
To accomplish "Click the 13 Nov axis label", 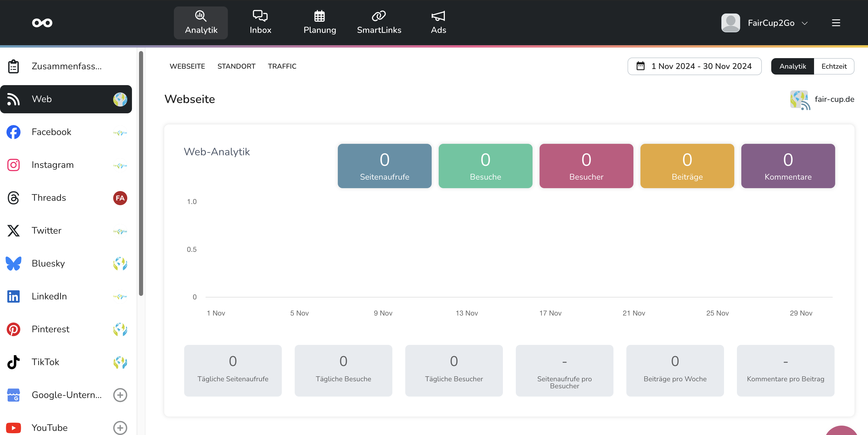I will point(467,313).
